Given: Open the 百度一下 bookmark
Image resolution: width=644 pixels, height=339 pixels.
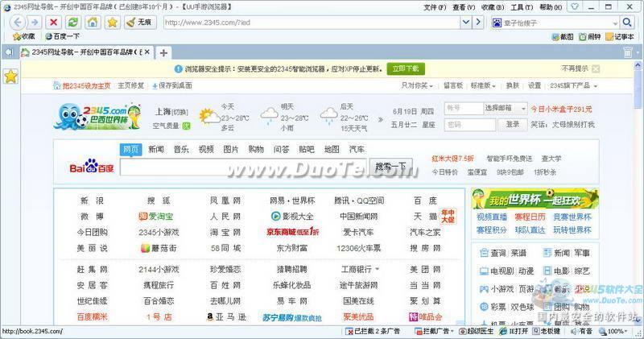Looking at the screenshot, I should (62, 36).
